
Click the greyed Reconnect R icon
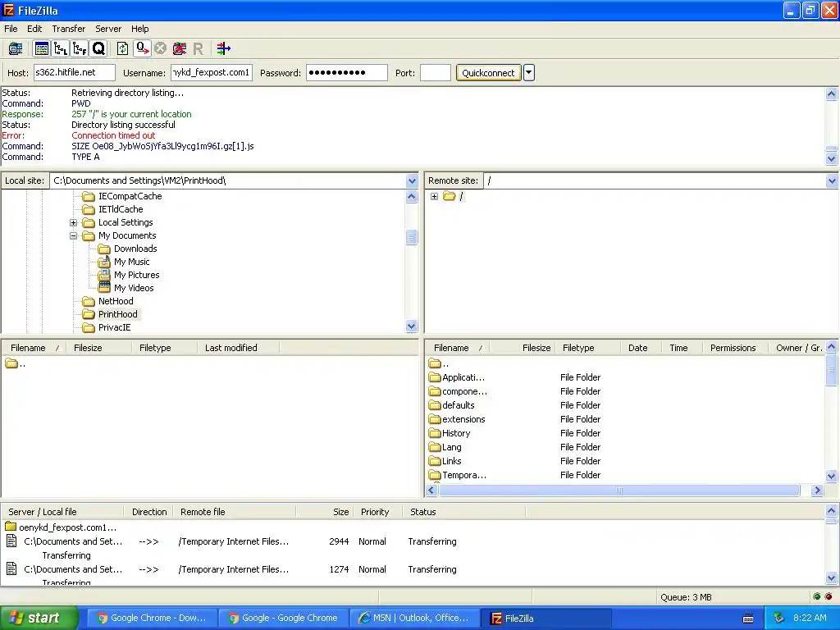point(198,49)
